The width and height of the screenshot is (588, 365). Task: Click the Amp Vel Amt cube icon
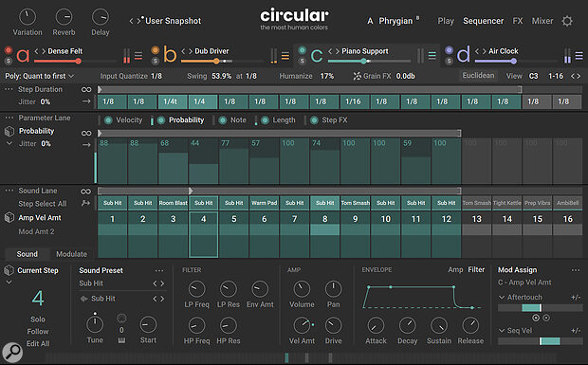click(9, 218)
